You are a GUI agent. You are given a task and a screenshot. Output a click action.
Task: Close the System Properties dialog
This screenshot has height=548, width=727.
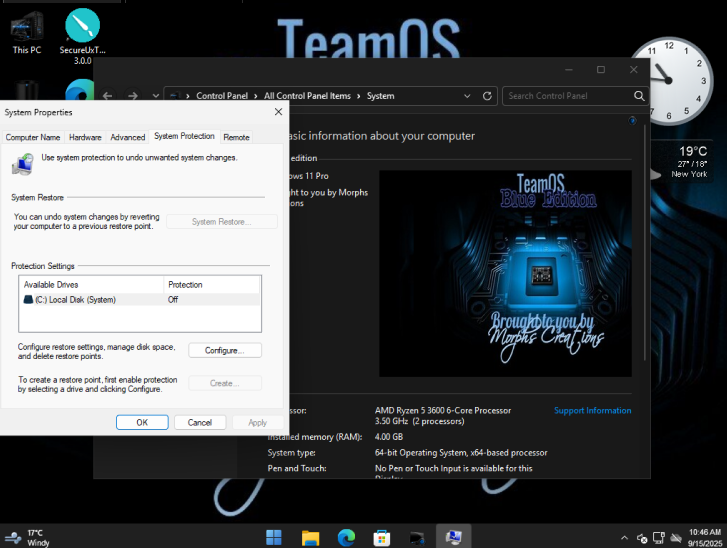(x=278, y=112)
